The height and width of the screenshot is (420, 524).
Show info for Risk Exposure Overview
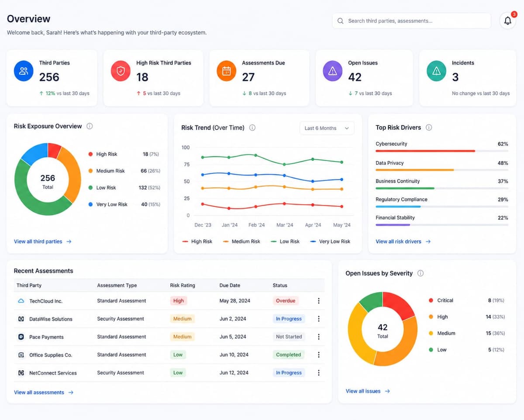pyautogui.click(x=90, y=126)
